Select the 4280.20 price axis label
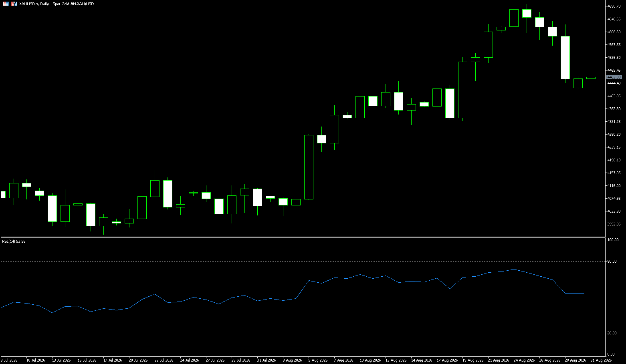The width and height of the screenshot is (626, 364). point(614,135)
